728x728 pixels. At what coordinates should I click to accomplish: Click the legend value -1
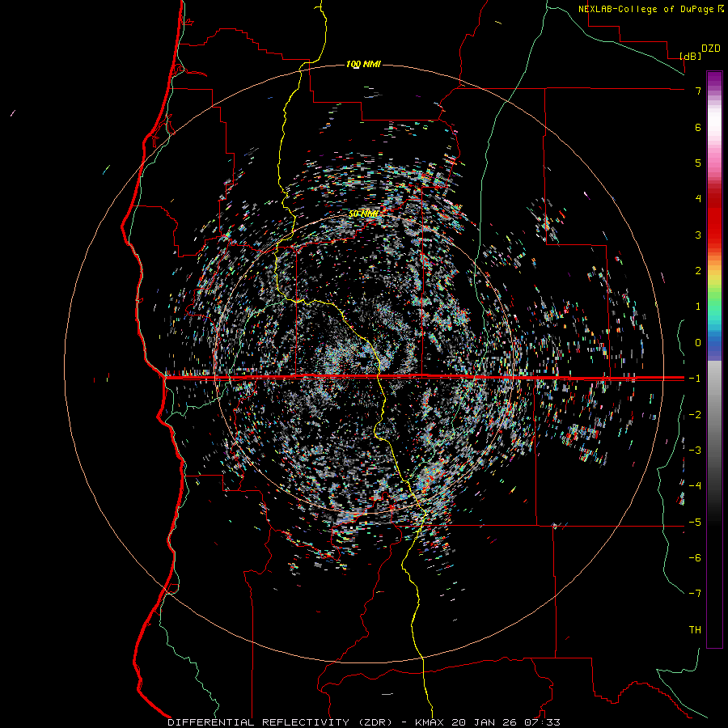tap(695, 379)
